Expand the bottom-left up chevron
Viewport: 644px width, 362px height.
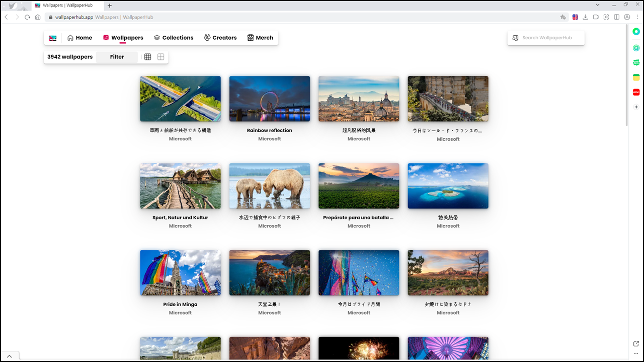pos(9,356)
